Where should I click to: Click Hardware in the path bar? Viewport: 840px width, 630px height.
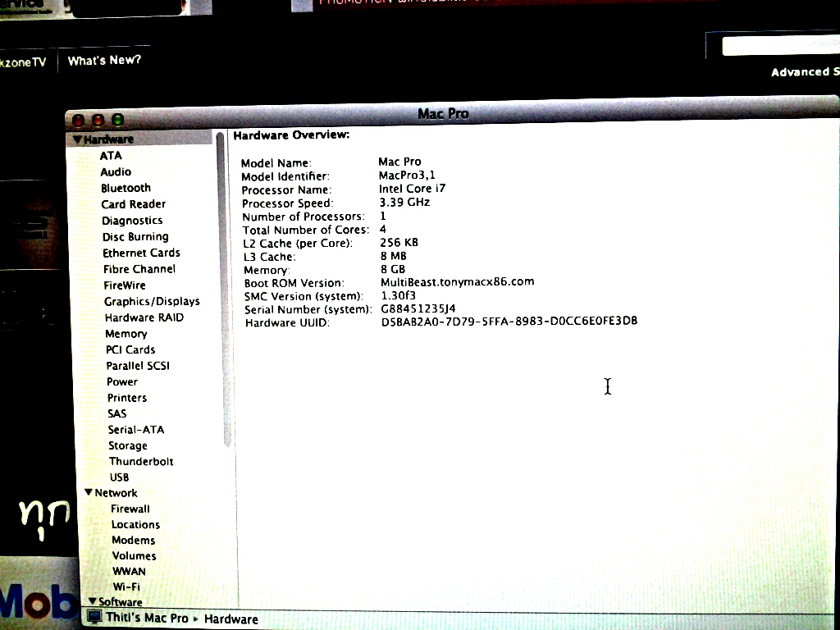tap(231, 619)
